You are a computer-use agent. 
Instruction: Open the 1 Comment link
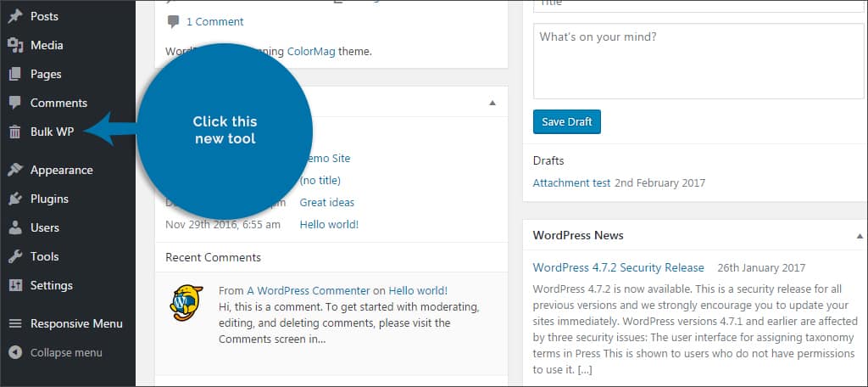pyautogui.click(x=214, y=21)
